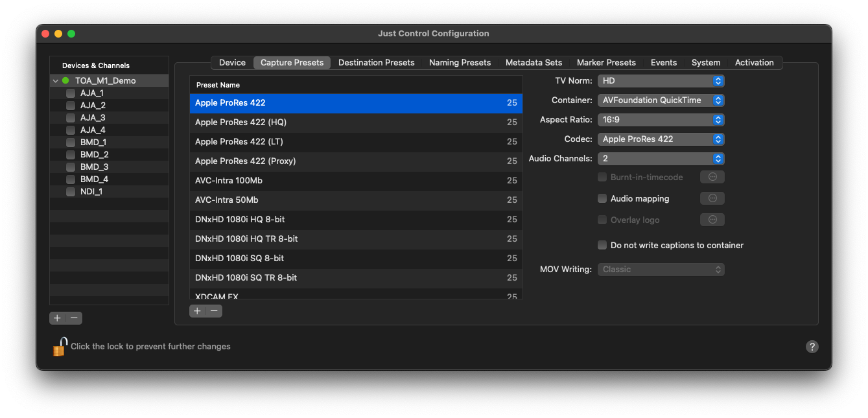Switch to the Activation tab

[x=755, y=63]
